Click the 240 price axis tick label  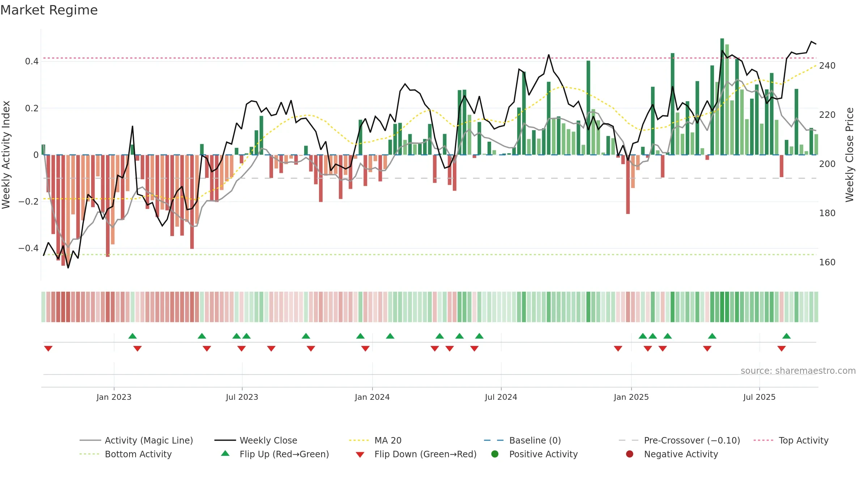pos(827,65)
